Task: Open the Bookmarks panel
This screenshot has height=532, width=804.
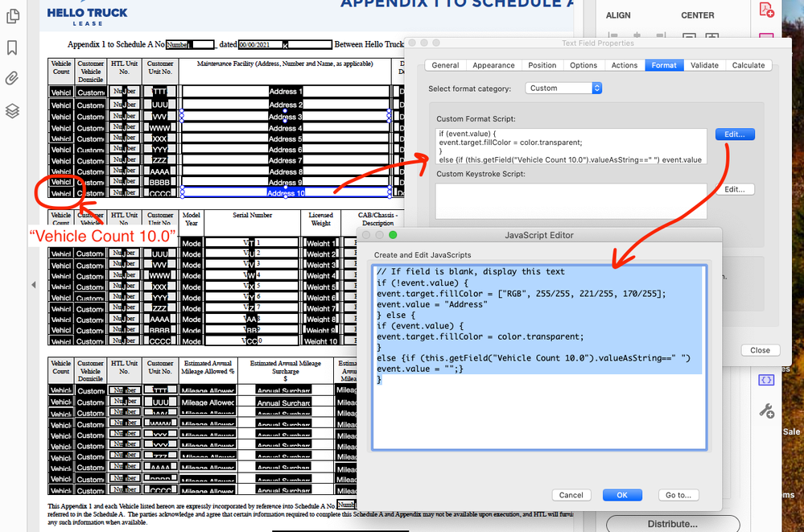Action: [11, 47]
